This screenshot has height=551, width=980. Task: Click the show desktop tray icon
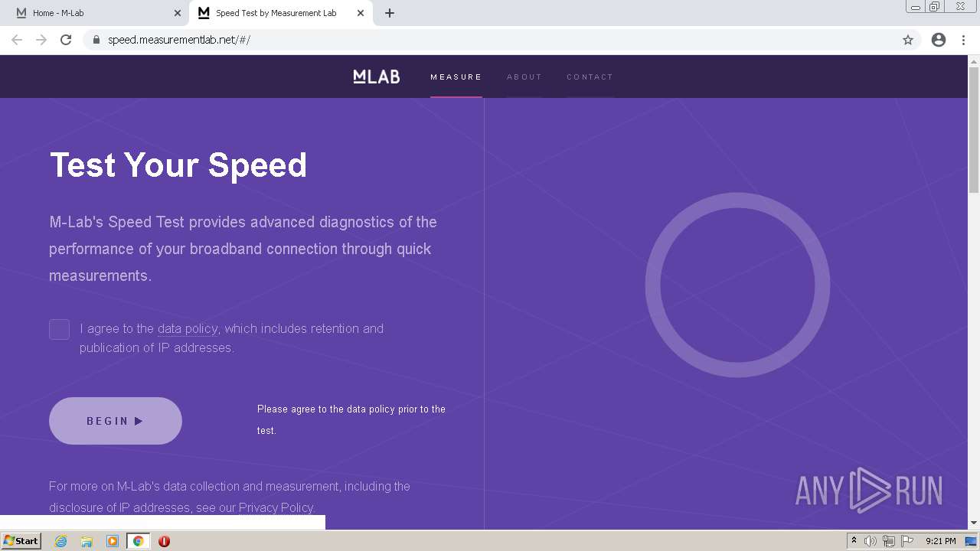click(972, 541)
